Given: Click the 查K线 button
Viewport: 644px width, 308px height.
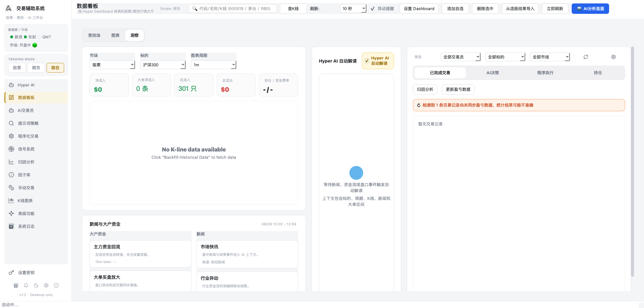Looking at the screenshot, I should click(x=293, y=8).
